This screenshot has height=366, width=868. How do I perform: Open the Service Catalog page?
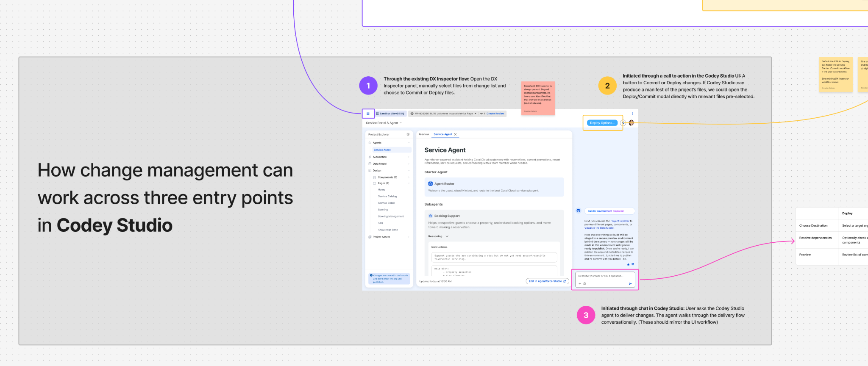pos(387,196)
